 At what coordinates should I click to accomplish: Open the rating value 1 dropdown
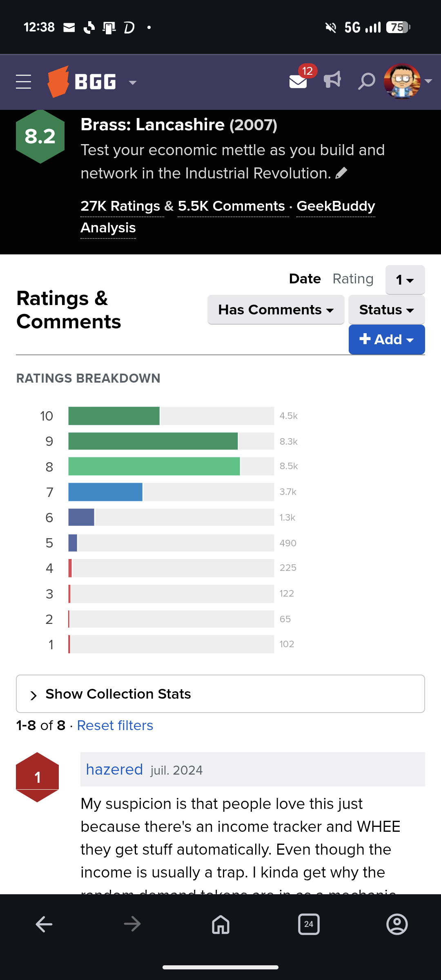[x=405, y=280]
